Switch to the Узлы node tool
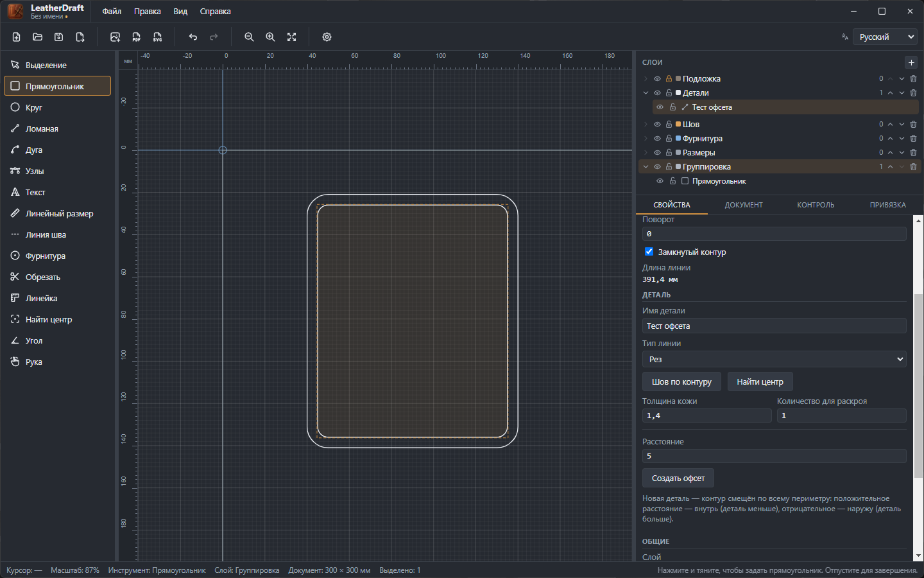The height and width of the screenshot is (578, 924). (x=58, y=171)
